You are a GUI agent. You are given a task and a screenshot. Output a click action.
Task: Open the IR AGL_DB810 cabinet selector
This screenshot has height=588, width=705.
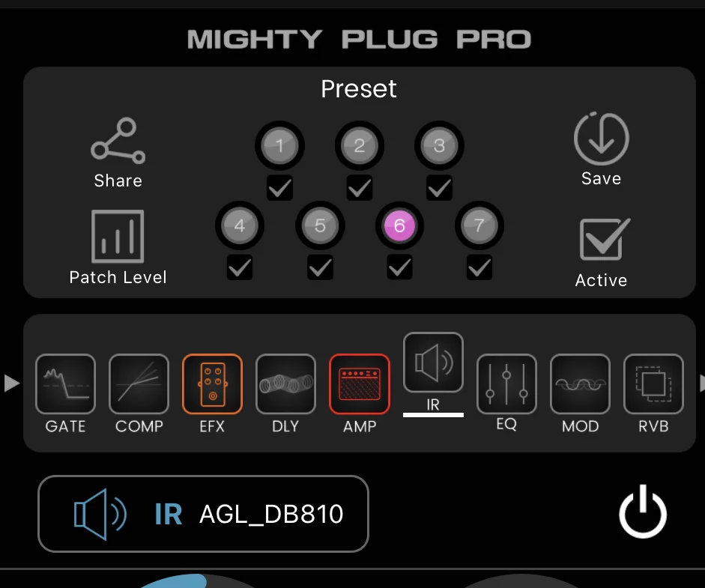coord(203,514)
